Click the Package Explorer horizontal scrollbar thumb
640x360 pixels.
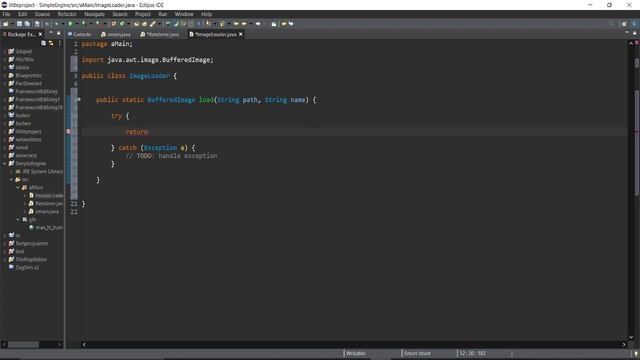coord(24,345)
